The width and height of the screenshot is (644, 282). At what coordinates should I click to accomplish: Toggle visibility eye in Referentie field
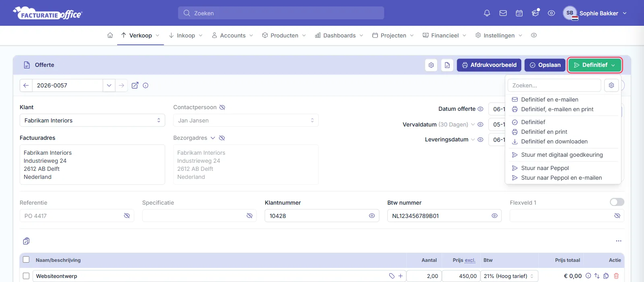(127, 216)
